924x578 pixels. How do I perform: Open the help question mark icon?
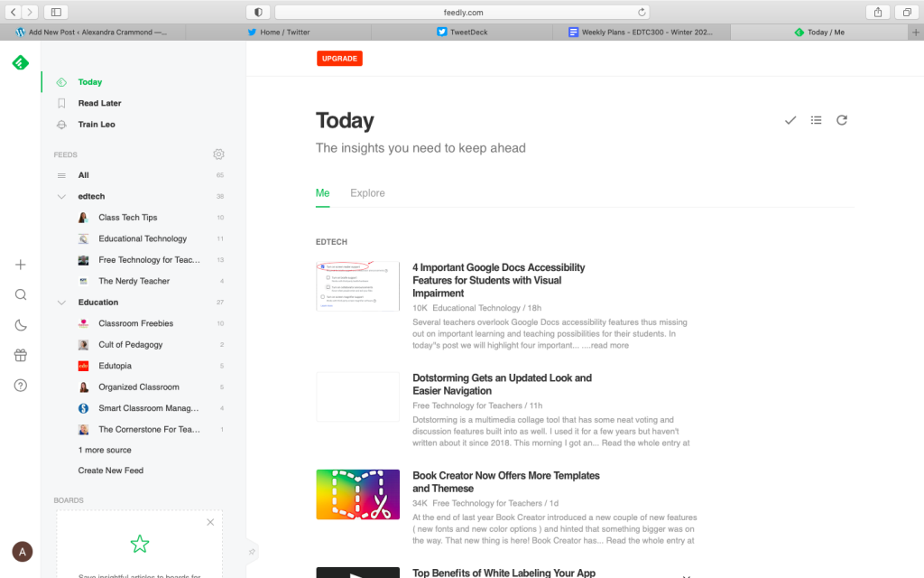[21, 386]
